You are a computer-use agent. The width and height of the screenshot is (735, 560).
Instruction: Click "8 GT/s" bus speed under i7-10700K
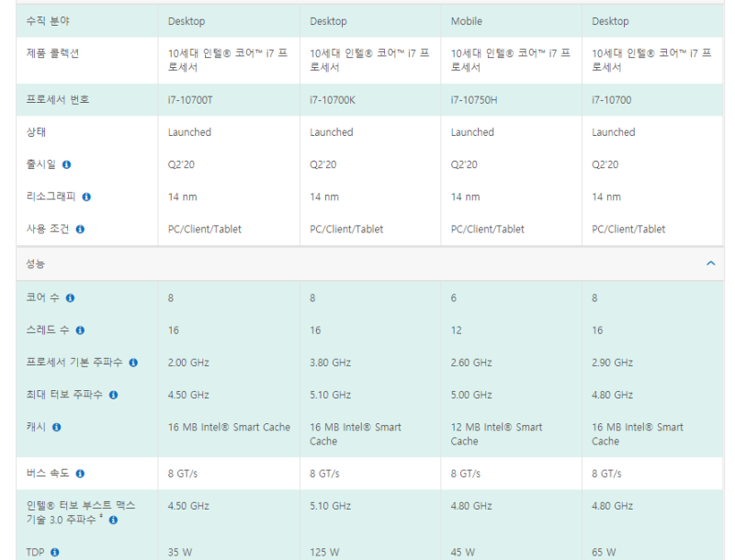324,474
